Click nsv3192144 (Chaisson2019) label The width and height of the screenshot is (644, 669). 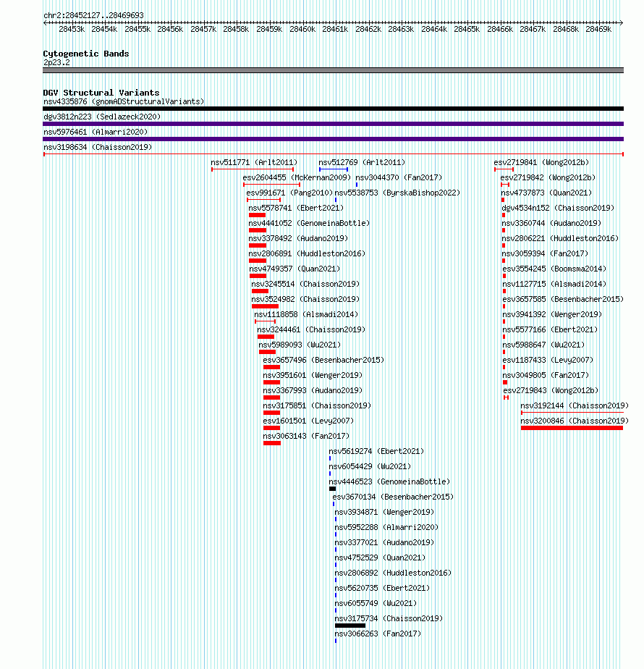tap(575, 405)
